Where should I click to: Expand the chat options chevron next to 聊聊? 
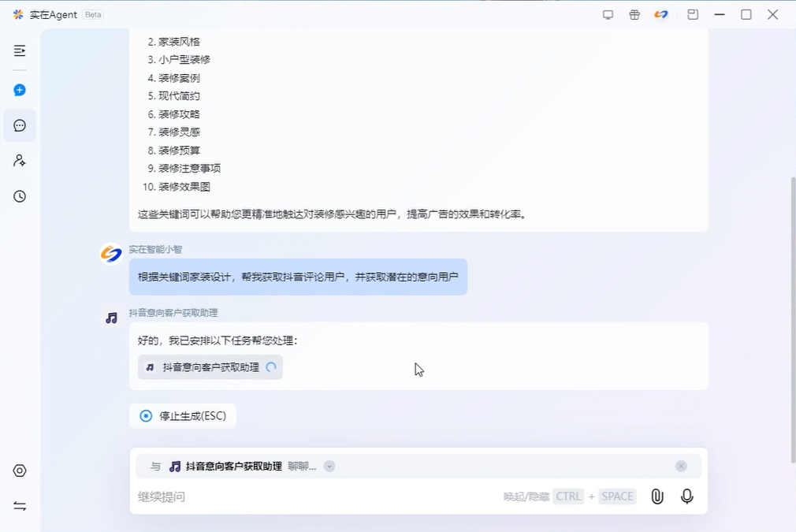point(329,466)
